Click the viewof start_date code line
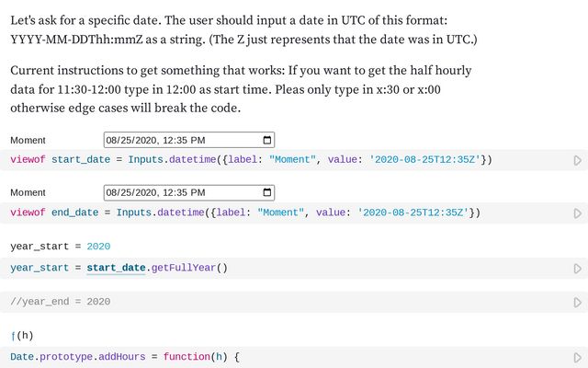This screenshot has width=588, height=368. 251,159
